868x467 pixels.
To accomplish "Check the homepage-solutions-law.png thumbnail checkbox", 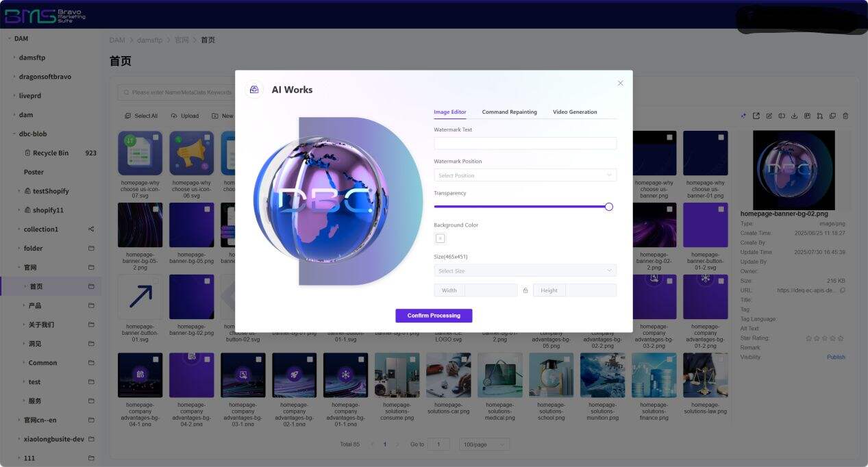I will click(721, 359).
